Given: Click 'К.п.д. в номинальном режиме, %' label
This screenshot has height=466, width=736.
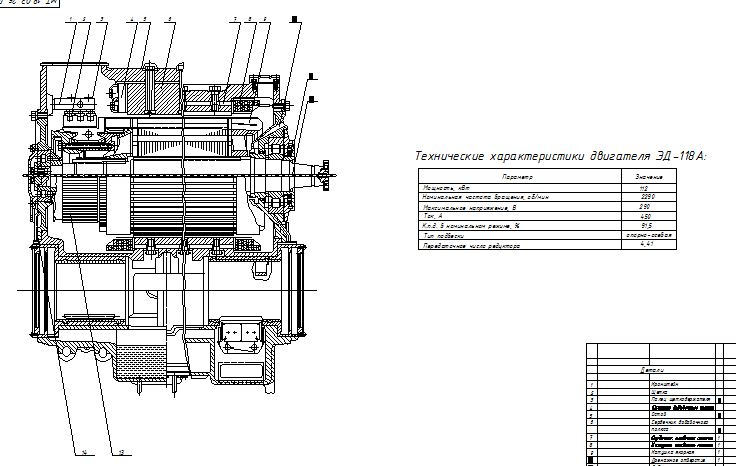Looking at the screenshot, I should 471,226.
